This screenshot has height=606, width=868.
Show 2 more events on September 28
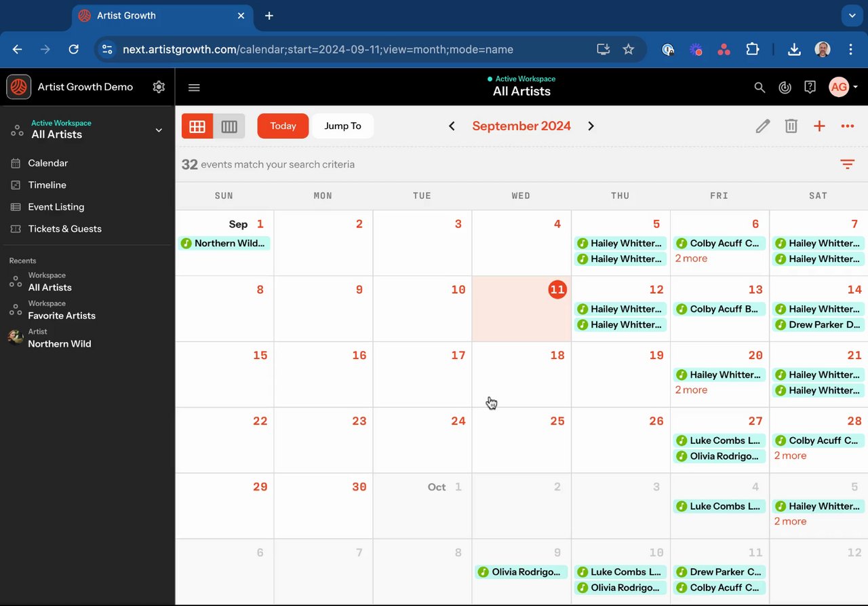coord(790,456)
